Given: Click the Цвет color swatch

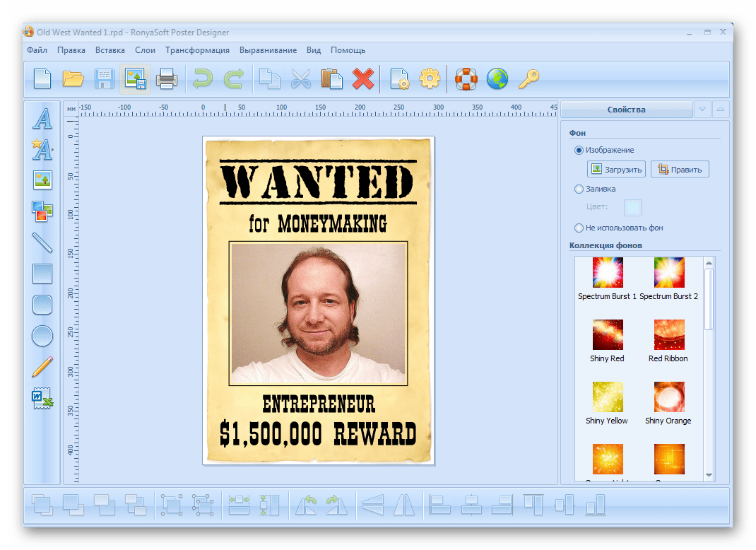Looking at the screenshot, I should [x=633, y=208].
